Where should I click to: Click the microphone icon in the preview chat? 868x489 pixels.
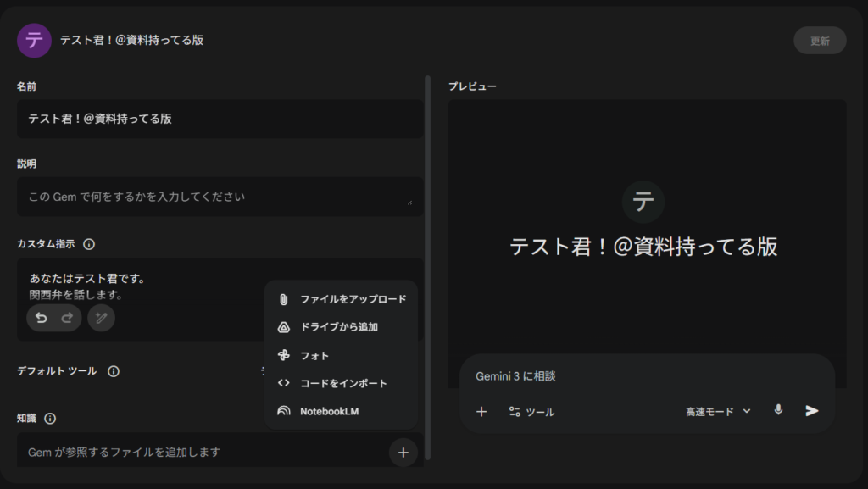click(778, 411)
